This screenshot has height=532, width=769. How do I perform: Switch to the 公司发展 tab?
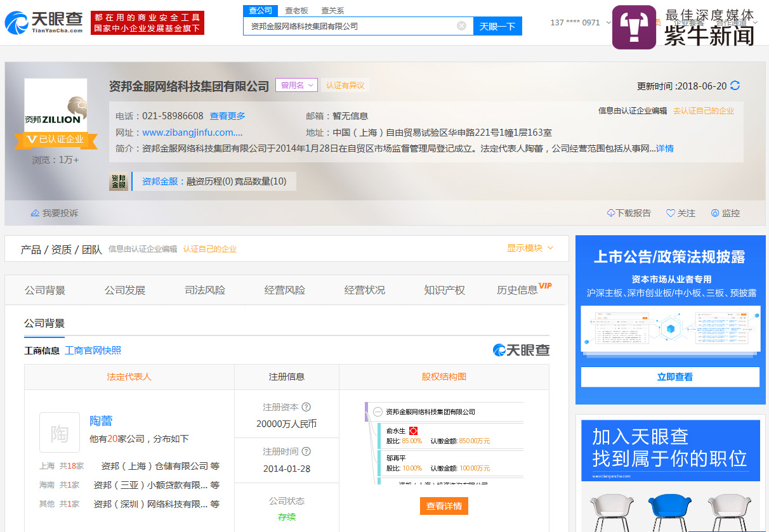point(125,290)
